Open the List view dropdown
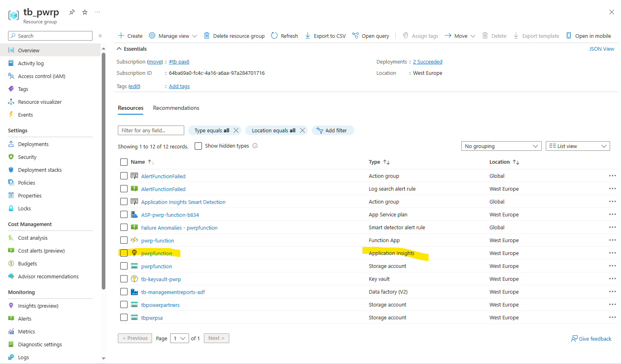Viewport: 621px width, 364px height. [578, 146]
